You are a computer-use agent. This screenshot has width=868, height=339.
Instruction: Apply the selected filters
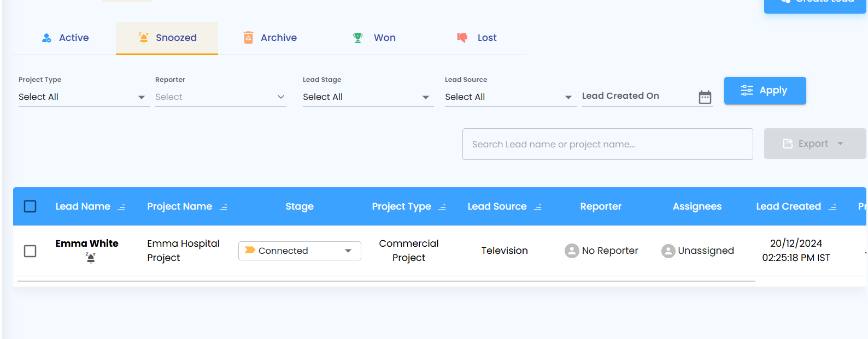[765, 91]
